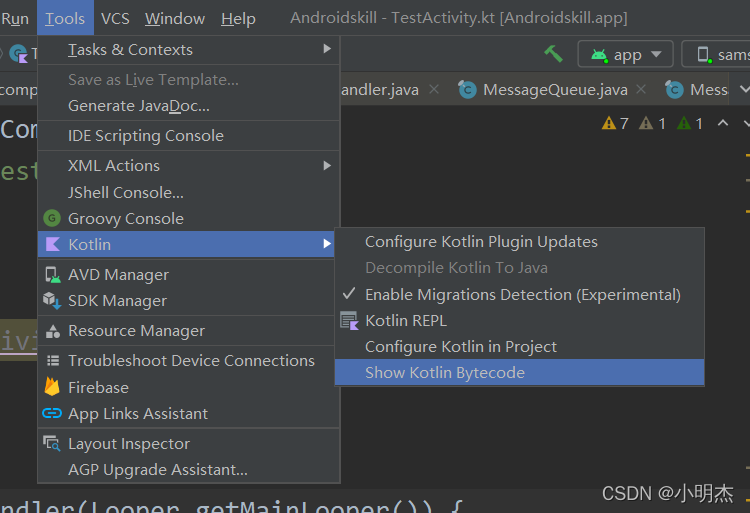Open AVD Manager menu entry
Image resolution: width=750 pixels, height=513 pixels.
[x=188, y=275]
